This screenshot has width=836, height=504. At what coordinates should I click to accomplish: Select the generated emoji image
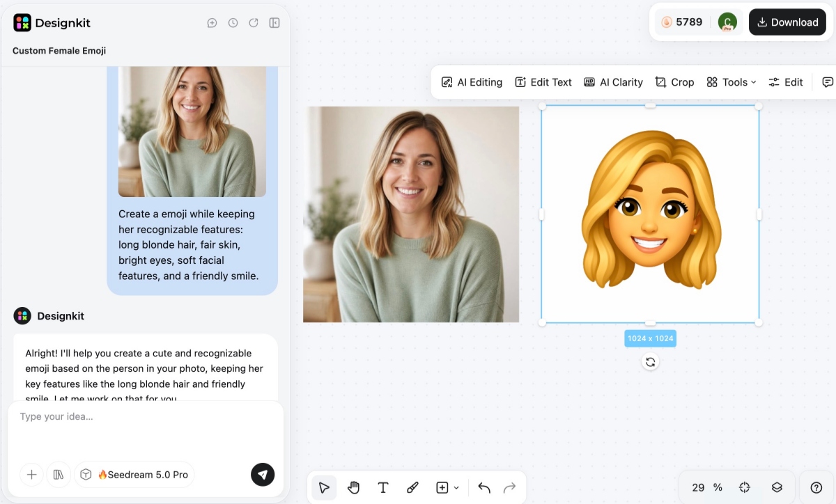[x=650, y=214]
